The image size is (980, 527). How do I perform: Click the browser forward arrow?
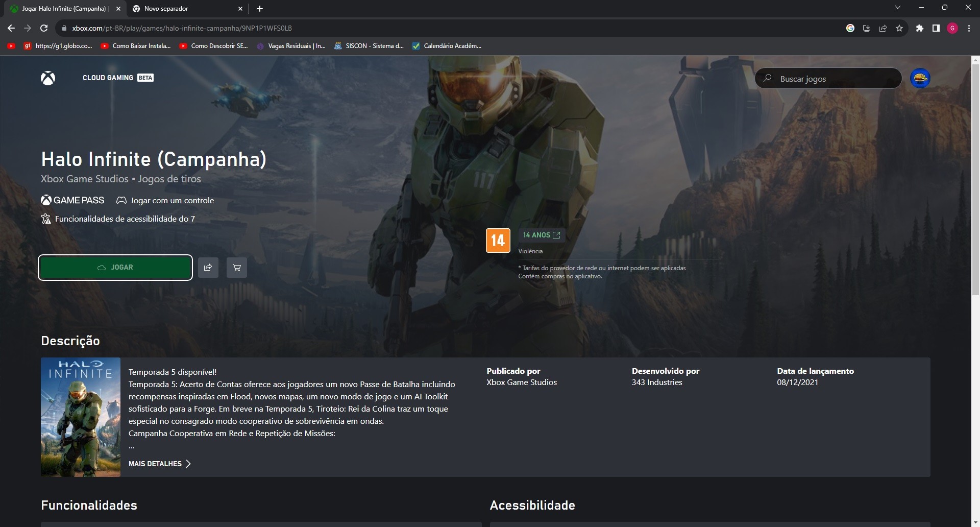(28, 28)
